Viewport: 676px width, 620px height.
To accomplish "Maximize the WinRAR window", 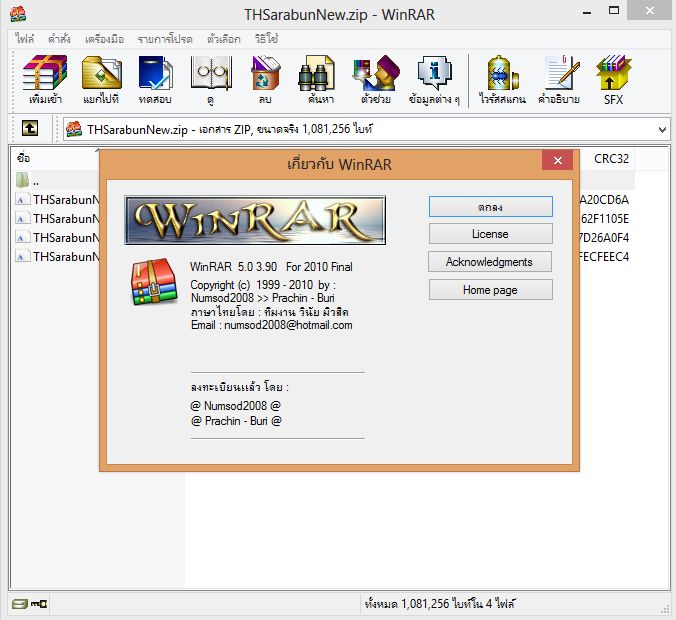I will point(614,10).
